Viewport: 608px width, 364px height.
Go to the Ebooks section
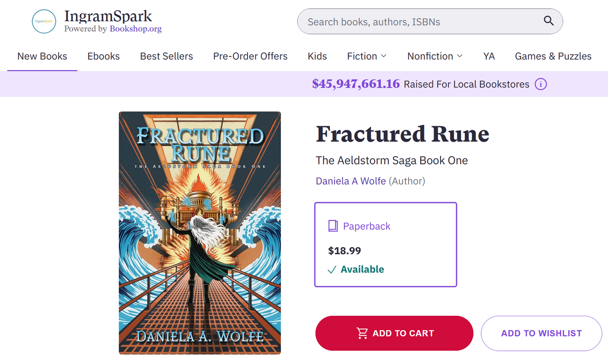click(103, 56)
